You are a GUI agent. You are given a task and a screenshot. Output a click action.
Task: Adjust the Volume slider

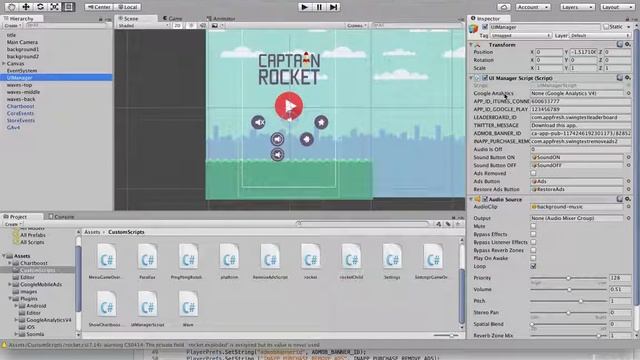(x=568, y=289)
